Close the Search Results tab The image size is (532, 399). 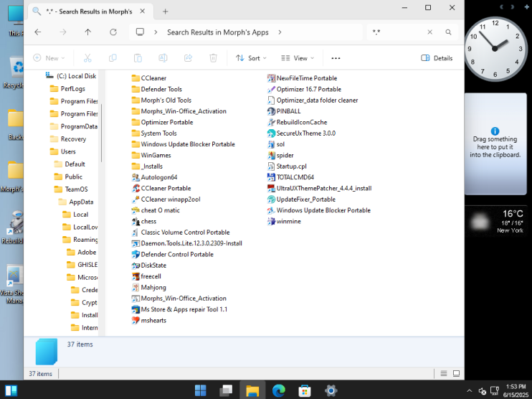(143, 11)
